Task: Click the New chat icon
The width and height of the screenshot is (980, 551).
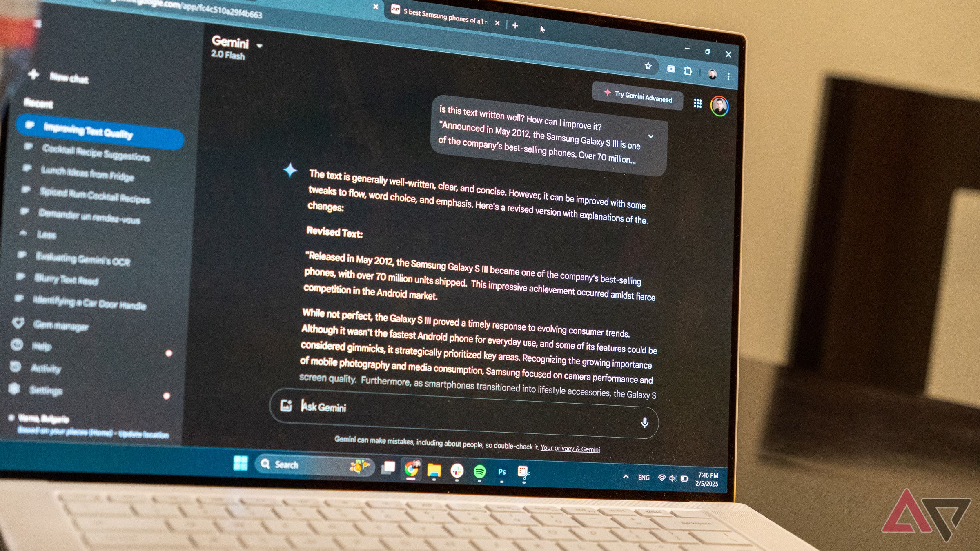Action: [x=33, y=76]
